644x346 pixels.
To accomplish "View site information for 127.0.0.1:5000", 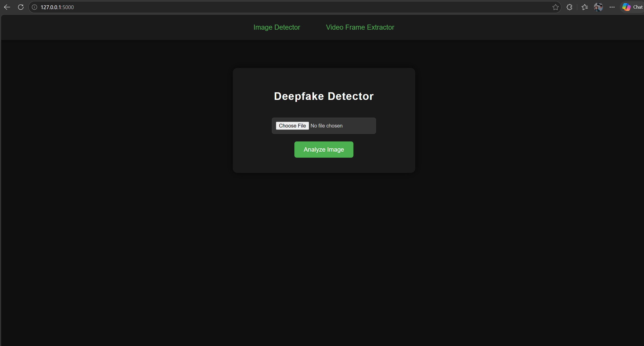I will (x=34, y=7).
